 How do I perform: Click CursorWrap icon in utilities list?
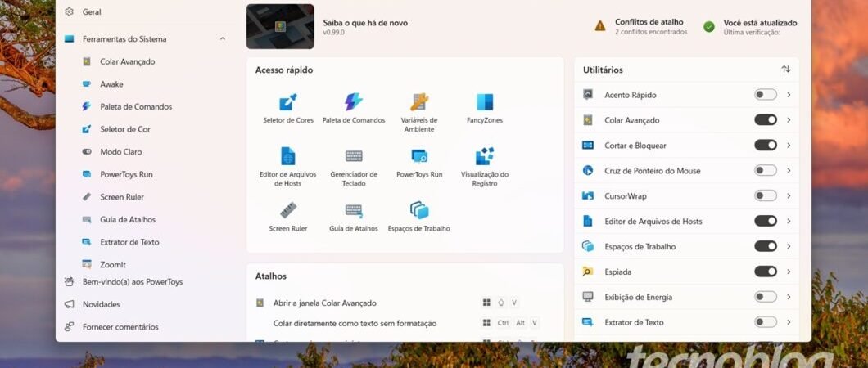tap(588, 195)
